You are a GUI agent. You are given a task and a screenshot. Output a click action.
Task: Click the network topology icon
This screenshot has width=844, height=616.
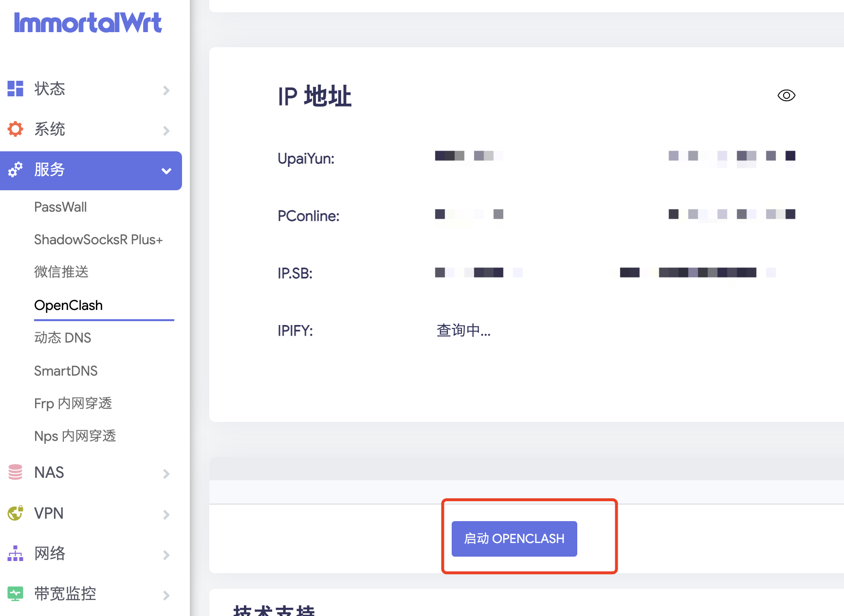coord(15,553)
